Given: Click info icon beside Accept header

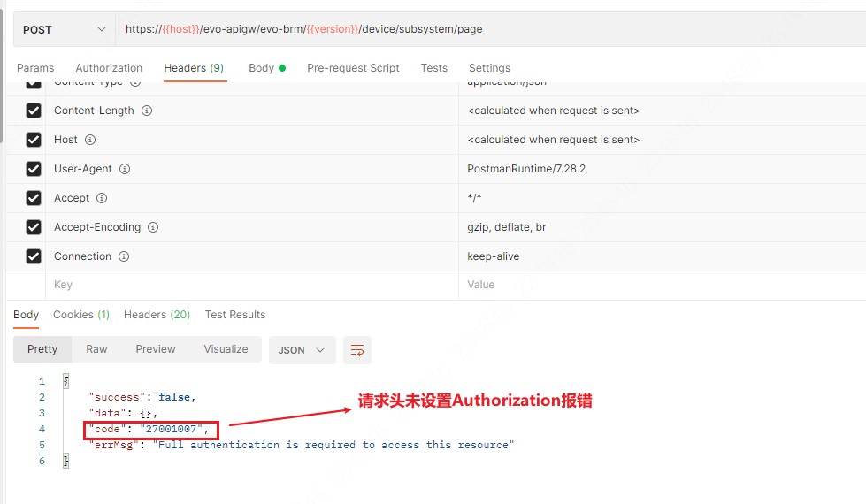Looking at the screenshot, I should (102, 198).
